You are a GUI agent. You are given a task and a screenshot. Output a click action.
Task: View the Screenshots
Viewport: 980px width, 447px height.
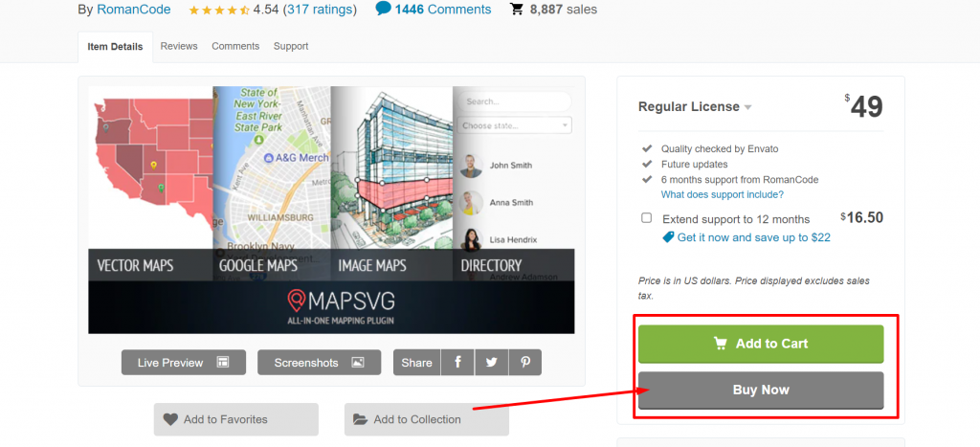(x=319, y=363)
